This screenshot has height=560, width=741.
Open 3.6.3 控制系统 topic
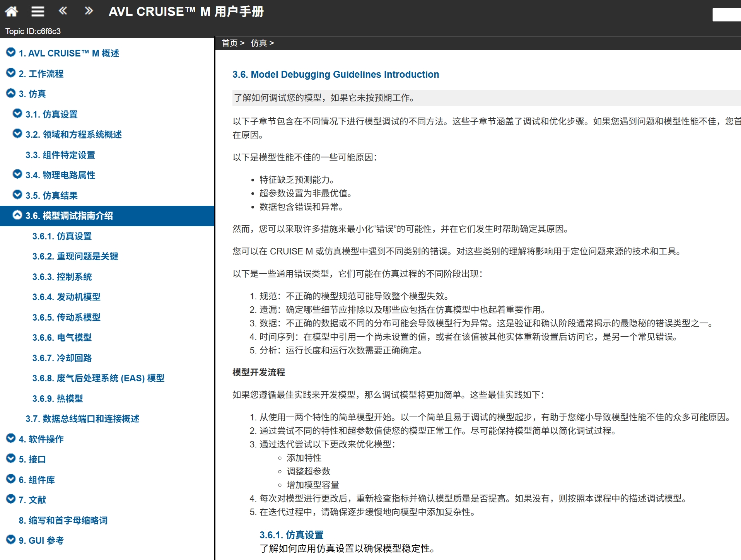point(62,277)
